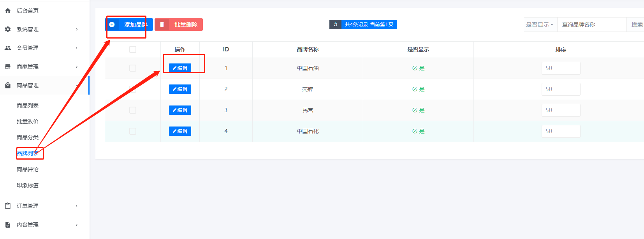Click the green check icon in 中国石化 row
Screen dimensions: 644x239
point(415,131)
